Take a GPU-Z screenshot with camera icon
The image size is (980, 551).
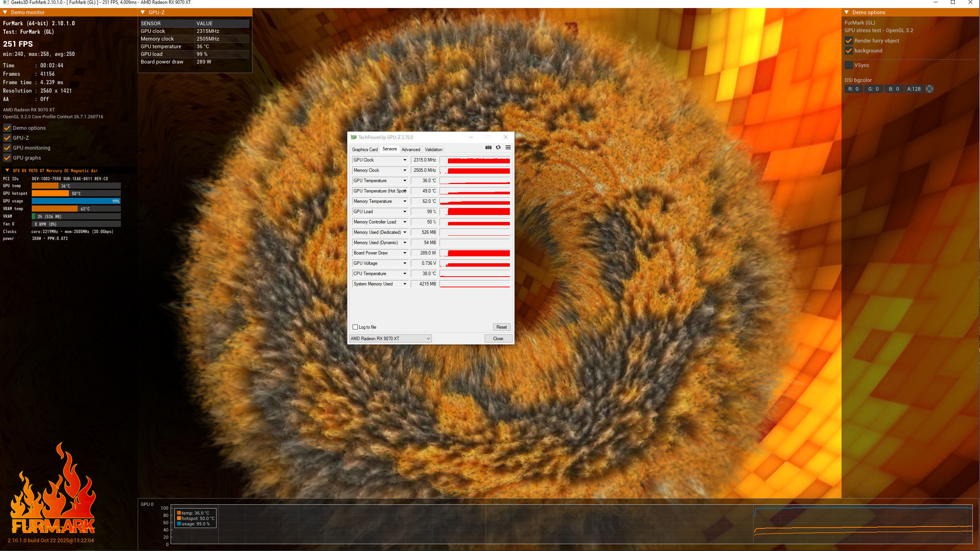click(x=488, y=147)
